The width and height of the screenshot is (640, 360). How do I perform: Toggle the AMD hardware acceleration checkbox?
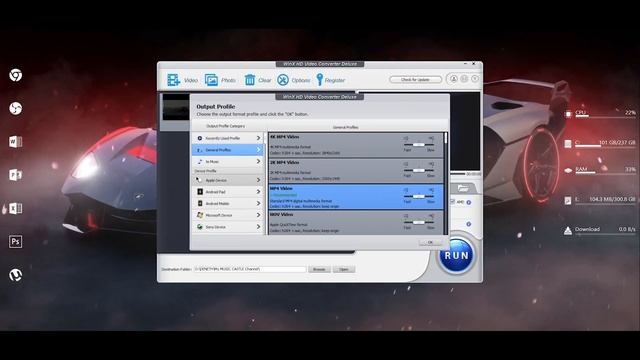point(453,202)
